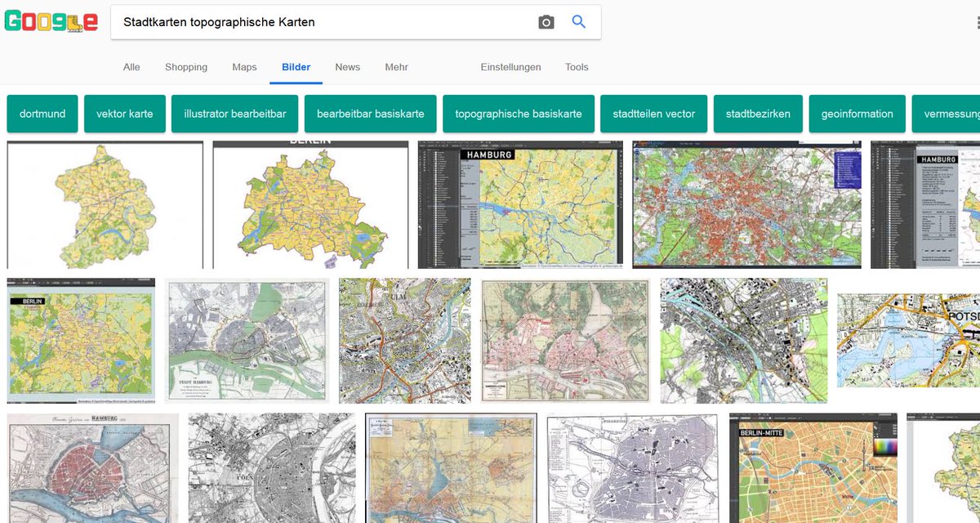The image size is (980, 523).
Task: Click the blue magnifier search button
Action: 579,22
